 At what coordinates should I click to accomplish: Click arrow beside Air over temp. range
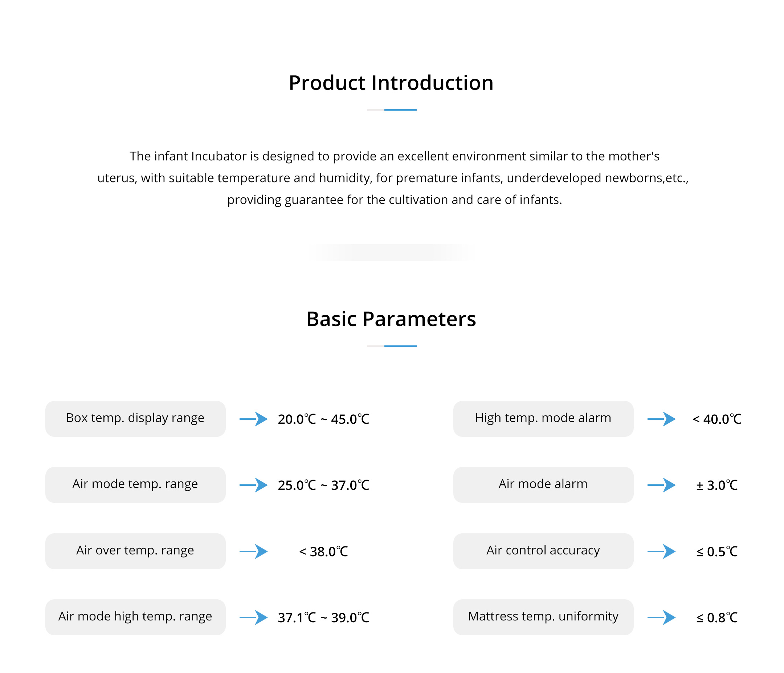tap(253, 551)
